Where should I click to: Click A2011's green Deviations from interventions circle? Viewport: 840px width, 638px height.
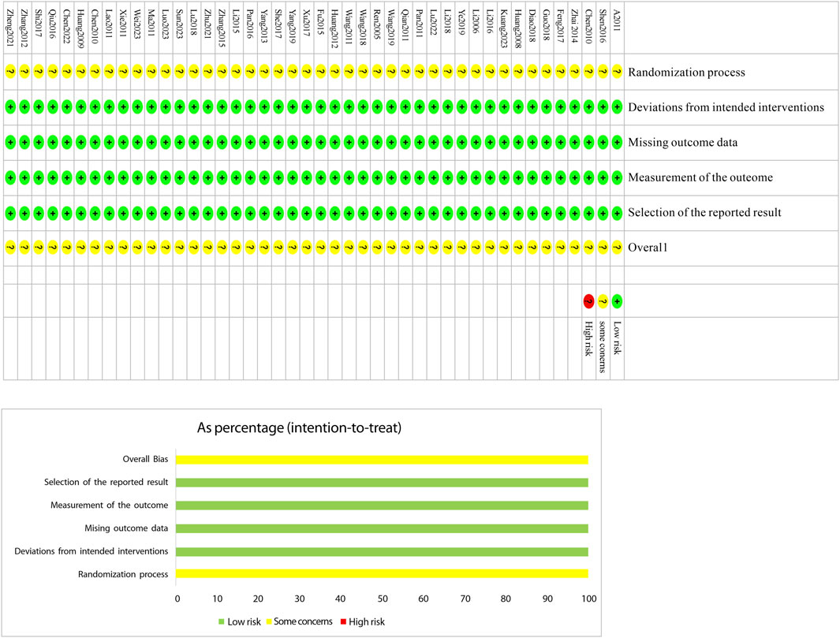coord(617,107)
